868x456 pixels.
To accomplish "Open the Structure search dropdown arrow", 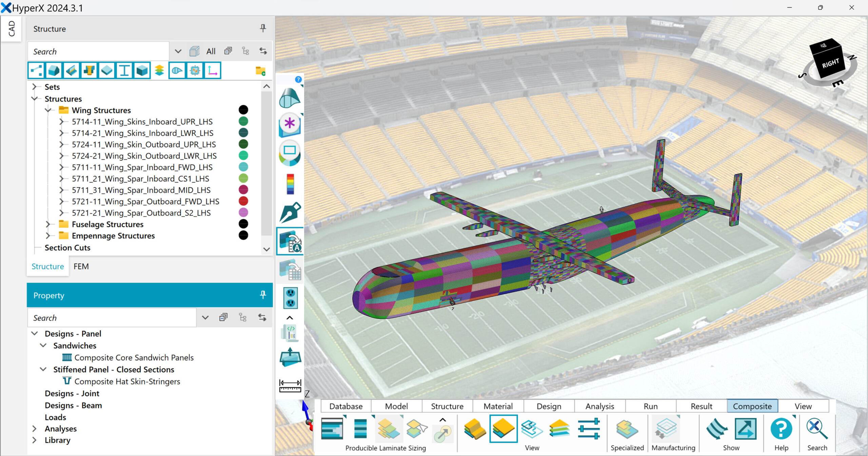I will (x=178, y=52).
